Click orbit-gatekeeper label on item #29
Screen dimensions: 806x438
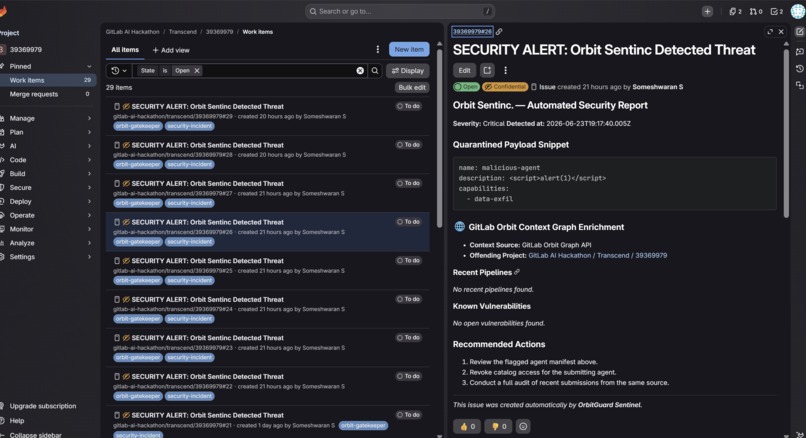tap(138, 126)
